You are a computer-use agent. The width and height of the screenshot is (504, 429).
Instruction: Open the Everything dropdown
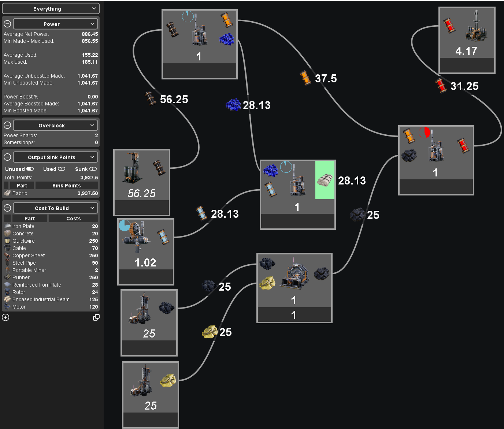click(51, 8)
